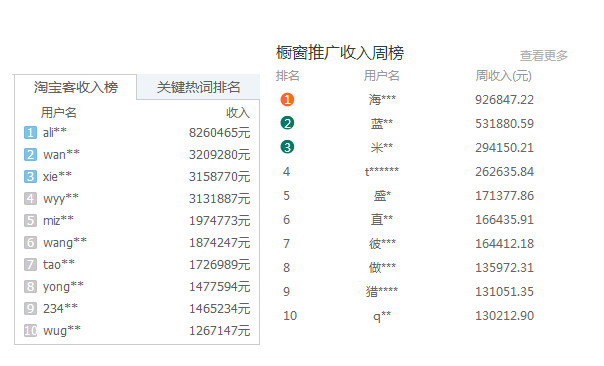This screenshot has width=604, height=366.
Task: Click username 猎****
Action: coord(382,291)
